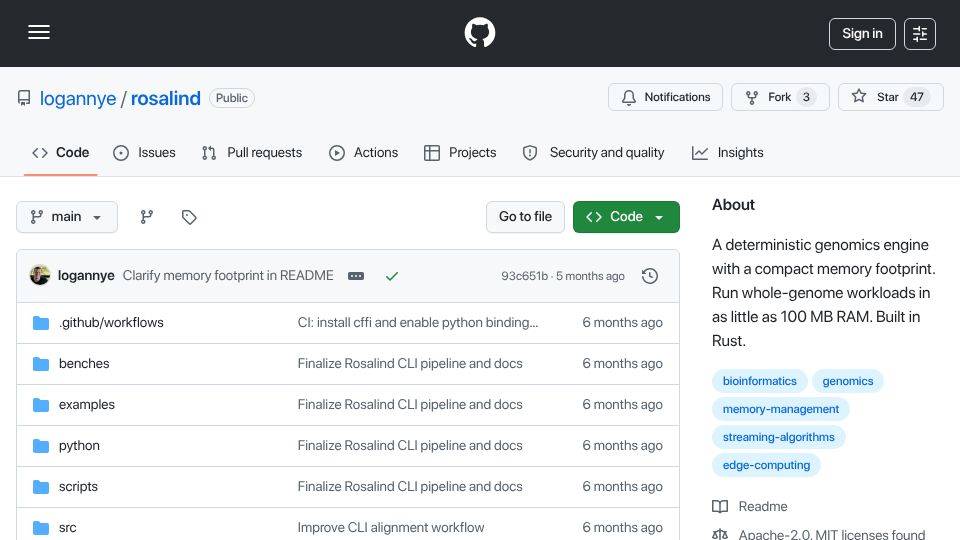Open examples row Finalize Rosalind CLI commit

pyautogui.click(x=410, y=405)
